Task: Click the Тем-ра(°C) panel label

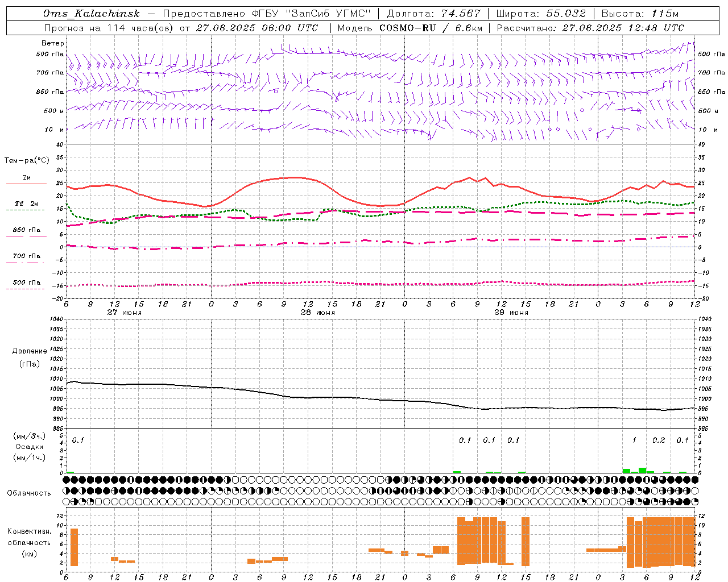Action: point(27,161)
